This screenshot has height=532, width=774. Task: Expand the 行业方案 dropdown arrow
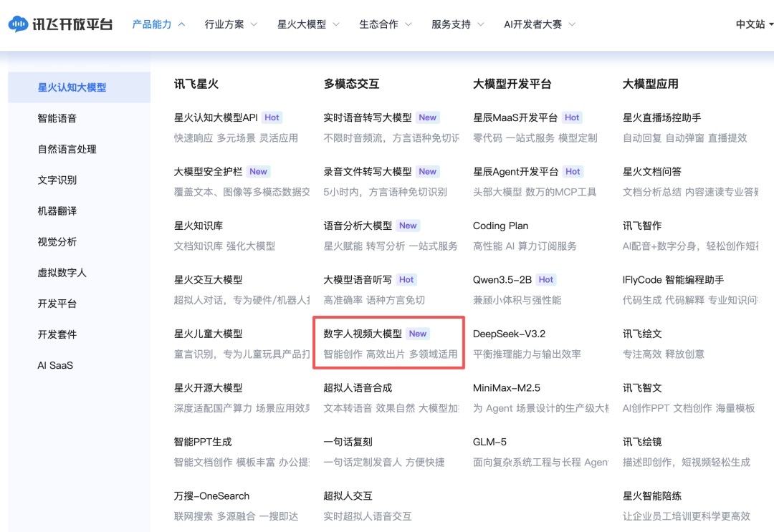tap(254, 24)
